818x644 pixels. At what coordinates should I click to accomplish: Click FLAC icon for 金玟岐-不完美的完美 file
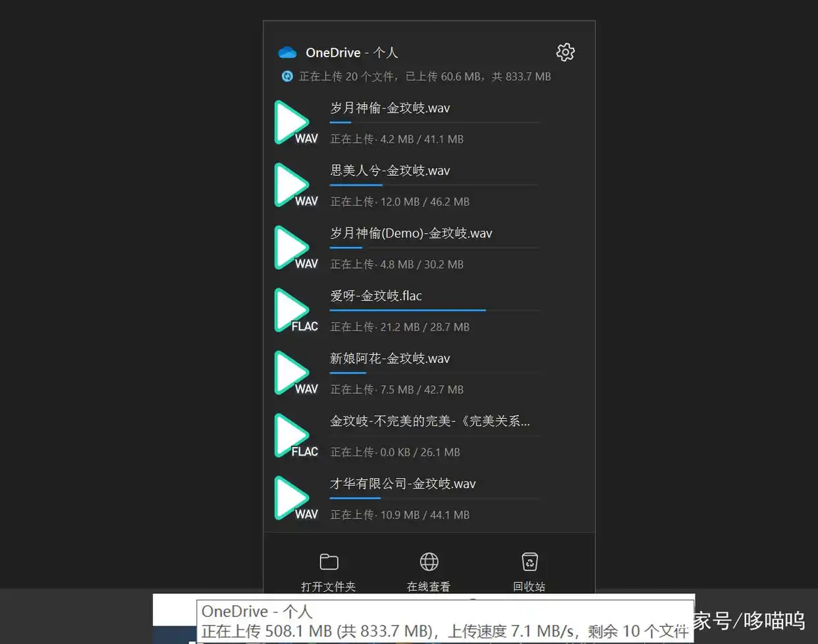tap(295, 436)
